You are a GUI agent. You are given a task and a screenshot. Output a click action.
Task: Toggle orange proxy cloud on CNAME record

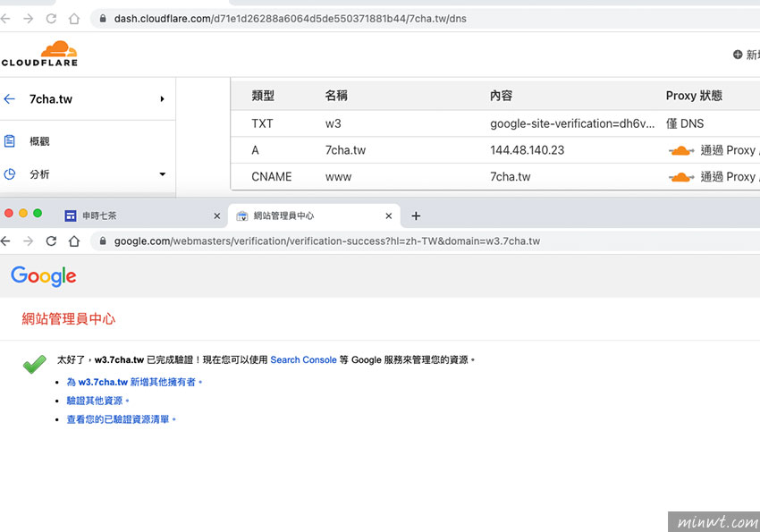point(681,177)
